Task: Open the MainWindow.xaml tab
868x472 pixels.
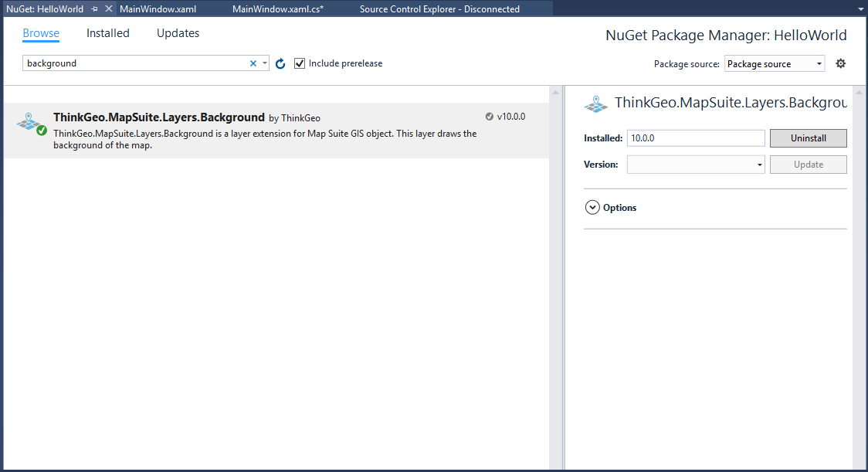Action: pos(158,8)
